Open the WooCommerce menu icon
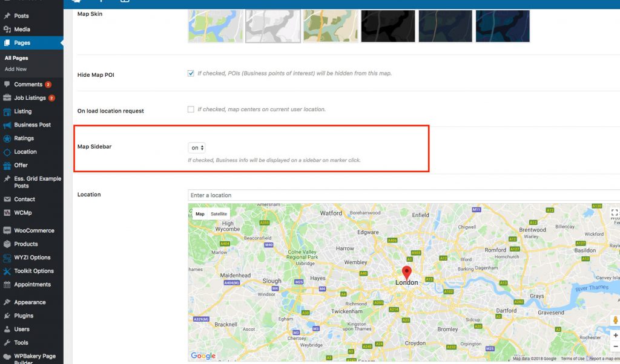The width and height of the screenshot is (620, 364). point(8,230)
